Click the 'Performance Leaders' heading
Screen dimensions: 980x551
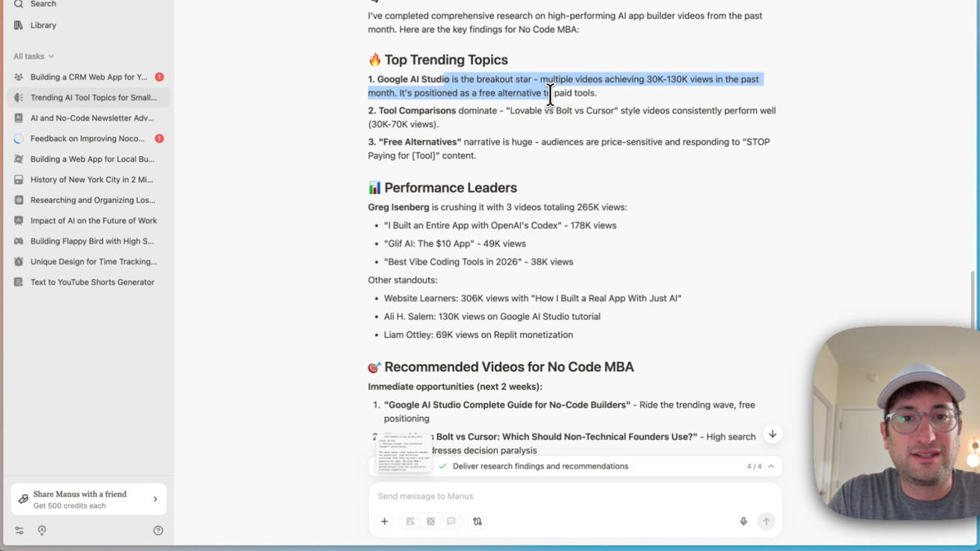(451, 188)
